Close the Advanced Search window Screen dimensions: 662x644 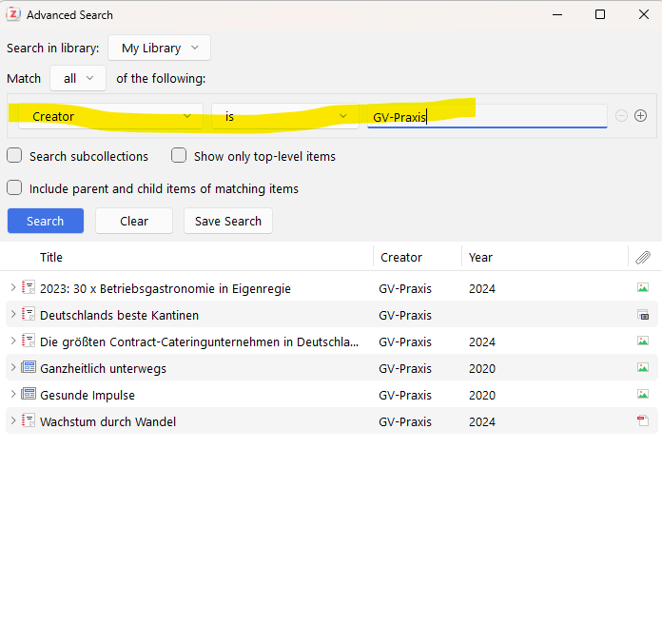click(x=643, y=15)
